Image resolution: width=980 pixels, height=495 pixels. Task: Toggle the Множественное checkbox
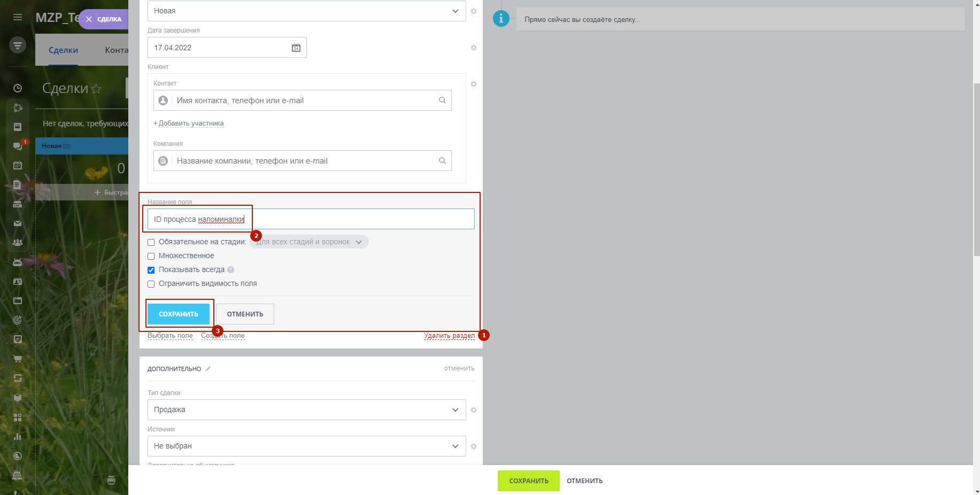point(151,256)
